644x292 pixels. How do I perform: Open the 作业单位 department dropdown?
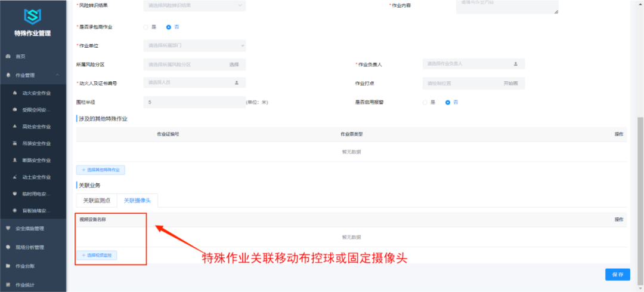point(194,45)
